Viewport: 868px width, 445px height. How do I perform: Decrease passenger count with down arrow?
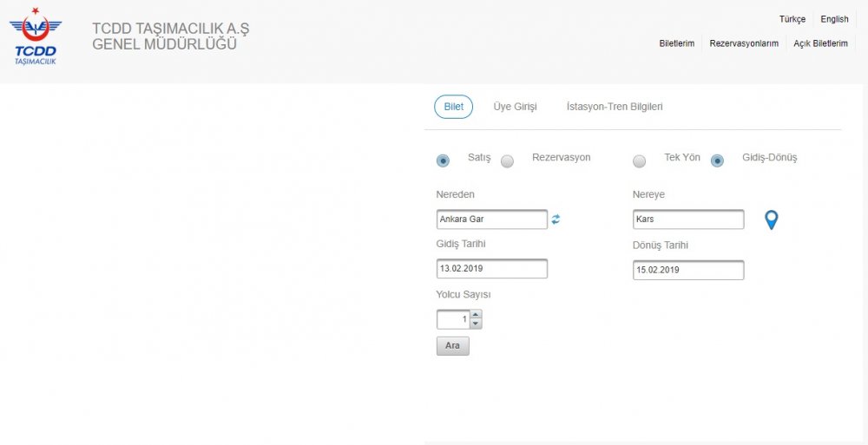coord(476,324)
